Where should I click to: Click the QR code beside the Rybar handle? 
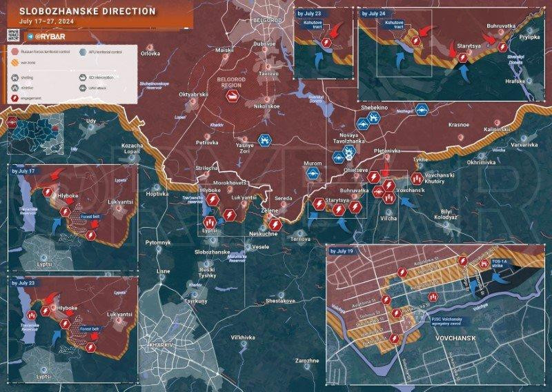[x=13, y=36]
